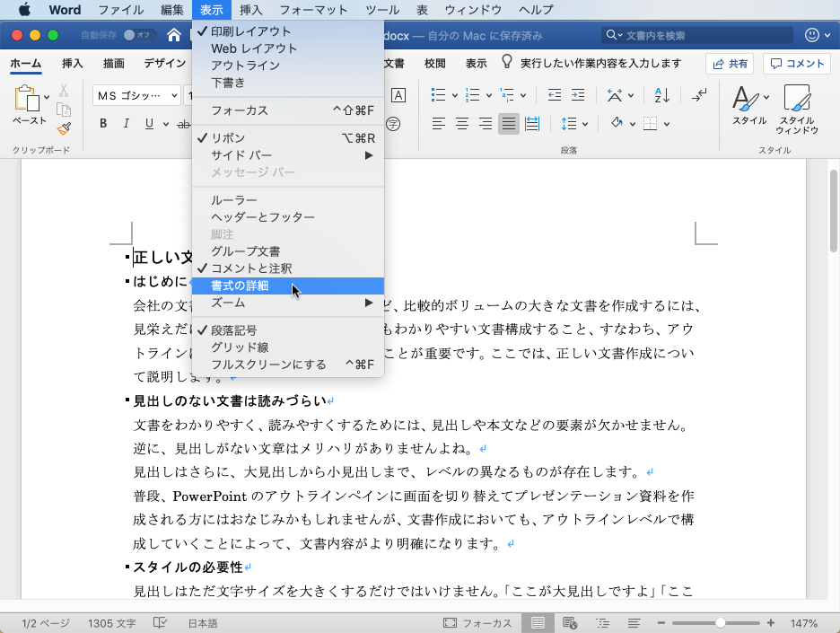Decrease paragraph indent
Viewport: 840px width, 633px height.
[x=555, y=95]
